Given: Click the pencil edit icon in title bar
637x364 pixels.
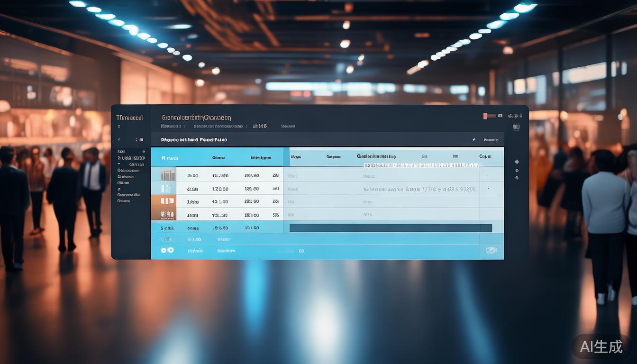Looking at the screenshot, I should (473, 140).
